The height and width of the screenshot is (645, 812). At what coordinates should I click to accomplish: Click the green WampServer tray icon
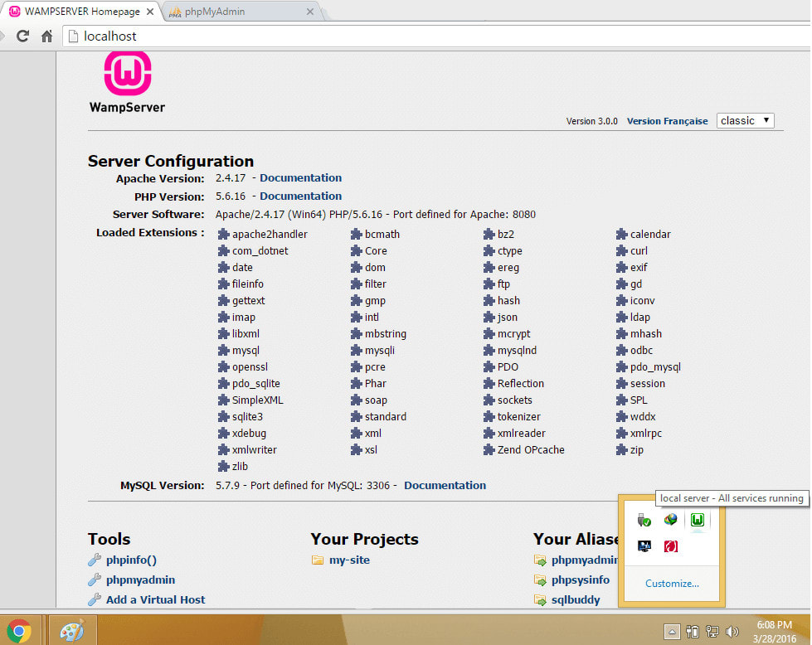tap(698, 520)
